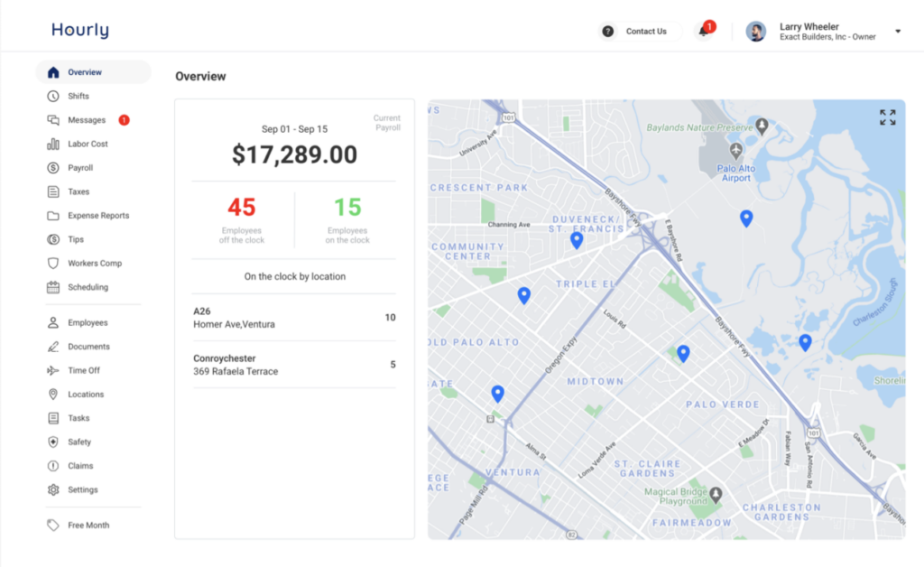Click the Contact Us button
The width and height of the screenshot is (924, 567).
click(639, 31)
